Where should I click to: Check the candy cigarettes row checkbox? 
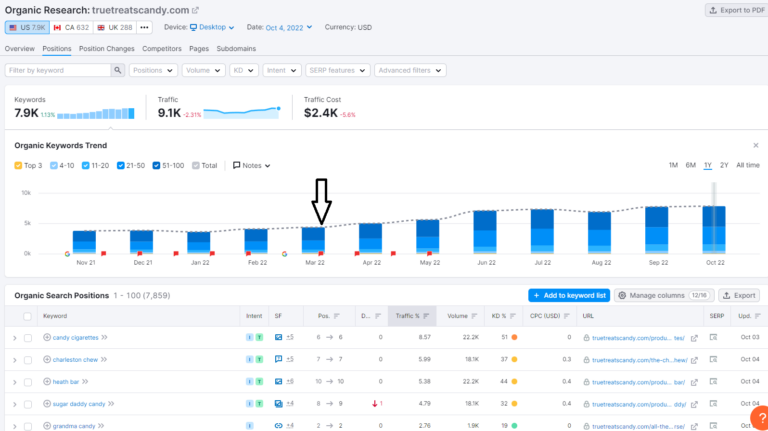(x=28, y=338)
